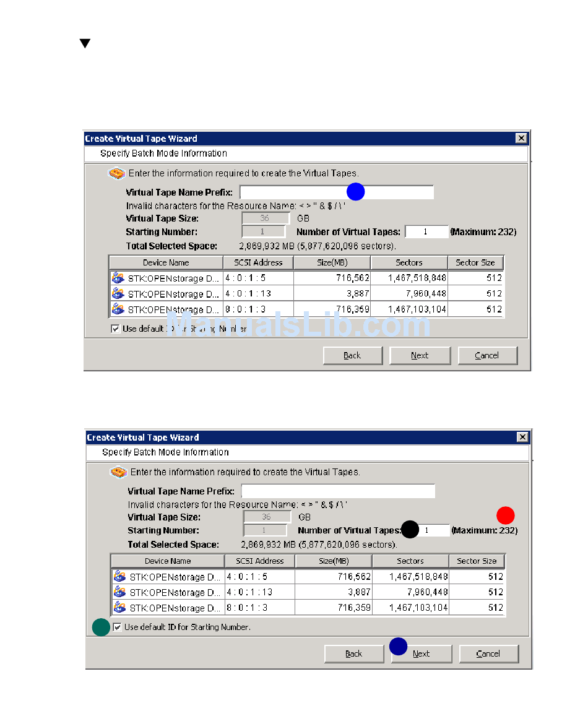Viewport: 588px width, 716px height.
Task: Close the lower Create Virtual Tape Wizard window
Action: pos(522,437)
